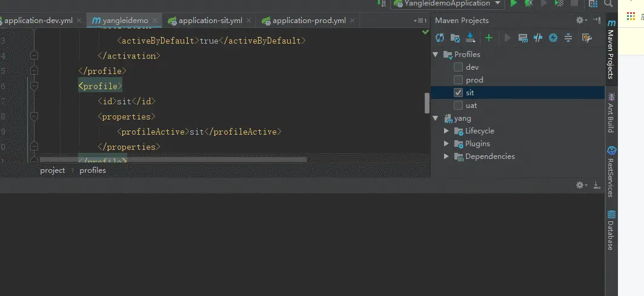Close application-dev.yml tab

click(79, 20)
